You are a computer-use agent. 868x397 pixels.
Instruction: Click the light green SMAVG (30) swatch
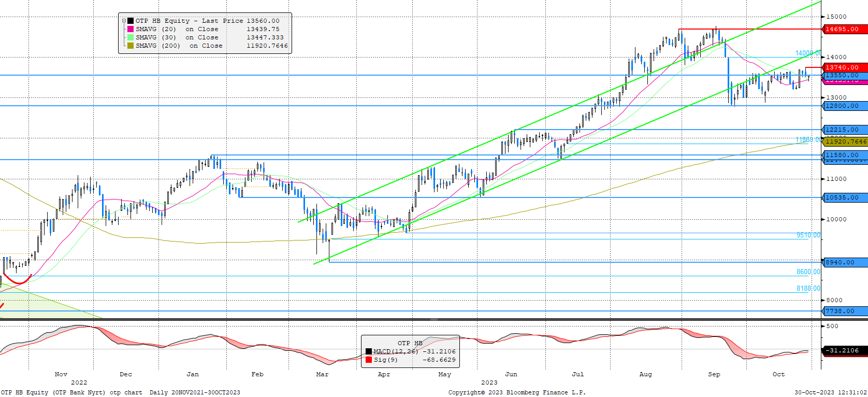131,37
